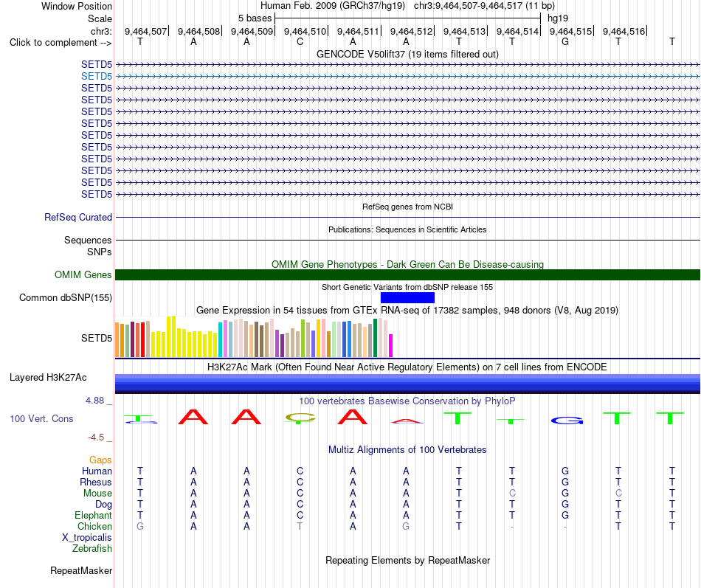701x588 pixels.
Task: Click 'Publications: Sequences in Scientific Articles' title
Action: [407, 230]
